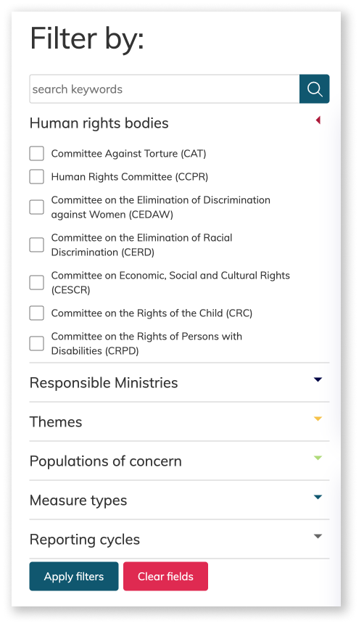Click the Apply filters button
The width and height of the screenshot is (364, 626).
coord(74,576)
